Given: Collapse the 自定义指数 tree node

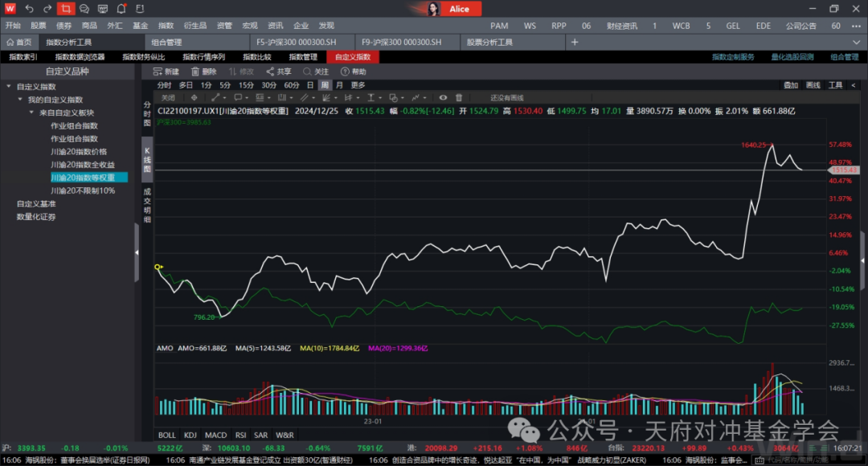Looking at the screenshot, I should [9, 86].
